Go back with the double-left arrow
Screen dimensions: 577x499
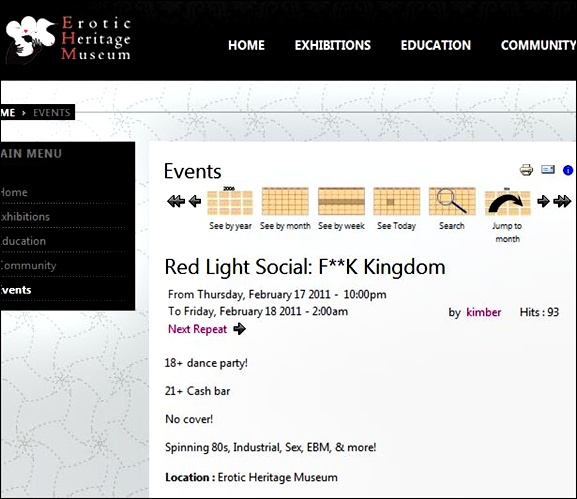tap(176, 201)
